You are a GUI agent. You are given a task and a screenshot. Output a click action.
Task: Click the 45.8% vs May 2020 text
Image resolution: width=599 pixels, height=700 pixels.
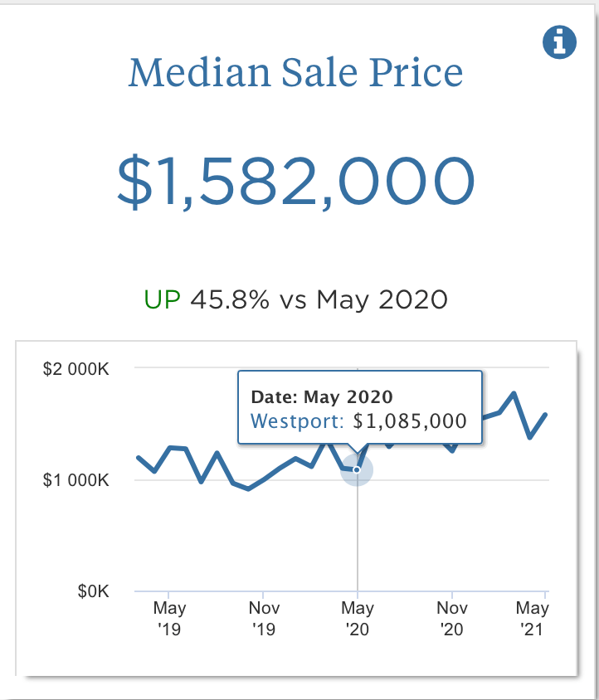[319, 299]
